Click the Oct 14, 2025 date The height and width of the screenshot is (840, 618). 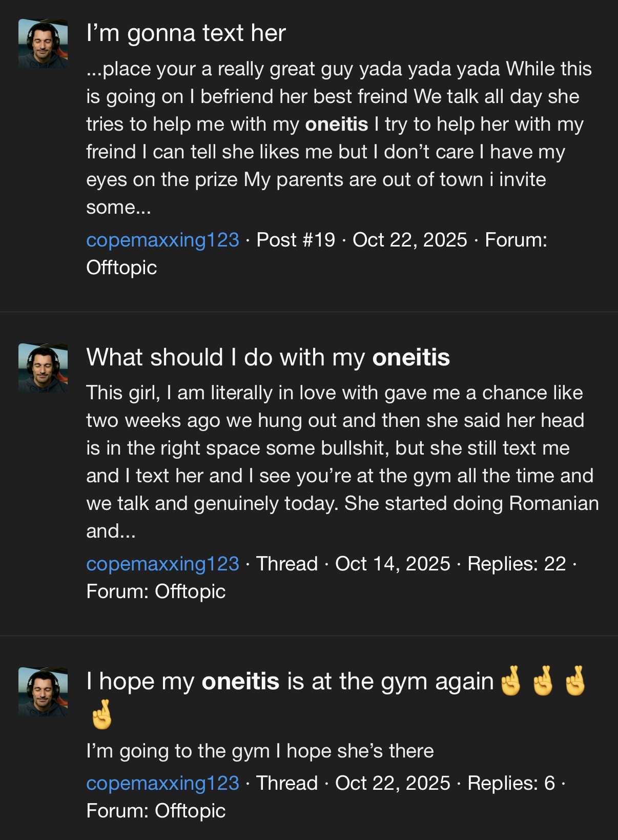click(x=393, y=564)
